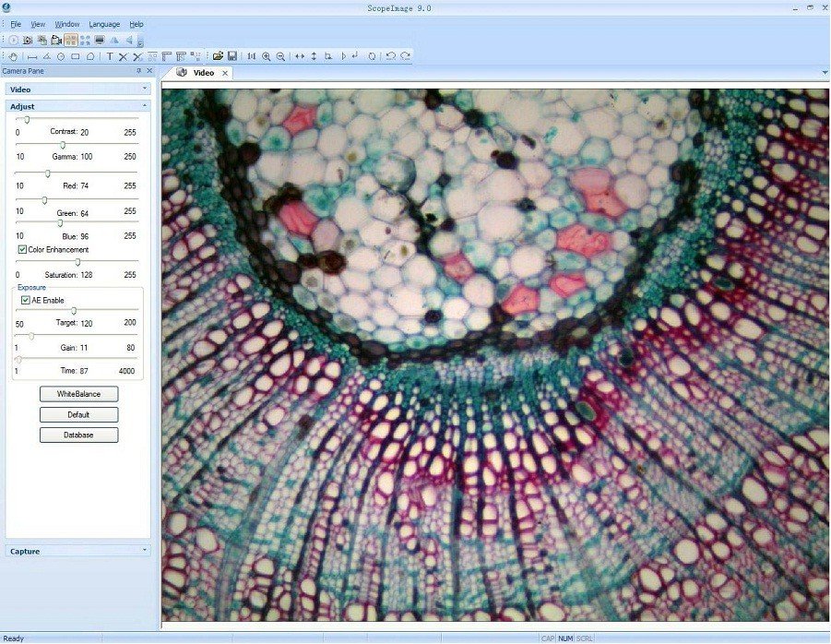The height and width of the screenshot is (644, 831).
Task: Click the highlighted four-tile view icon
Action: 70,41
